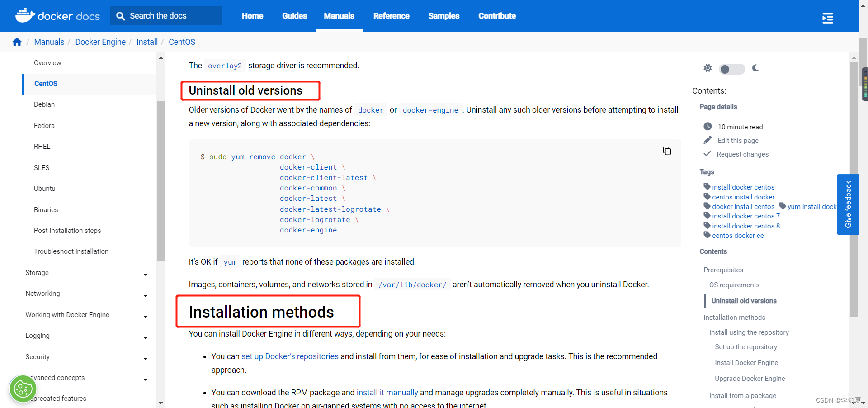Select Fedora in the left sidebar
This screenshot has height=408, width=868.
pyautogui.click(x=44, y=126)
